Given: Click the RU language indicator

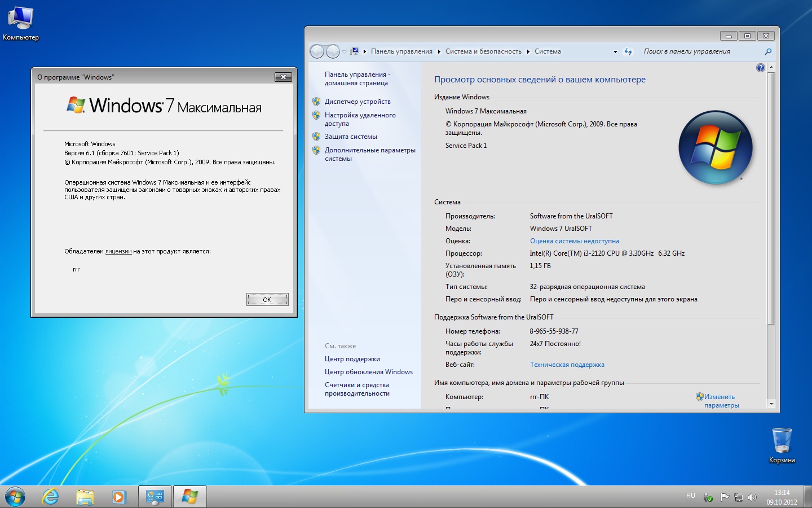Looking at the screenshot, I should 691,496.
